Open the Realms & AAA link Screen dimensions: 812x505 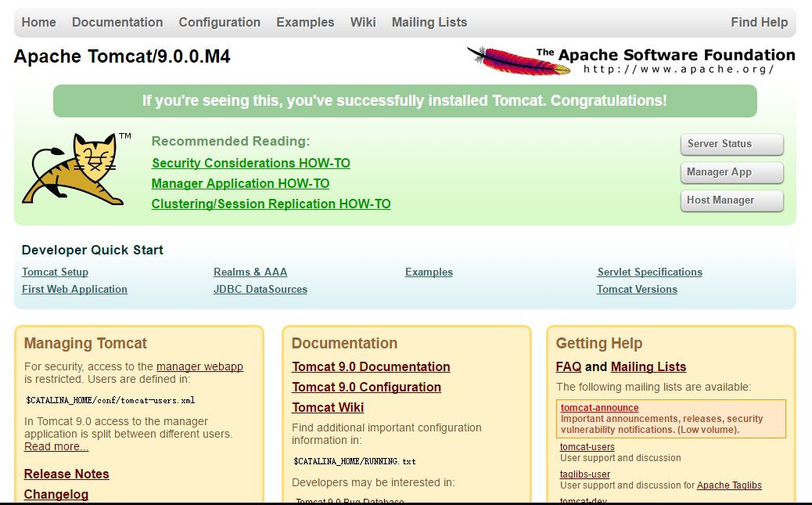(x=250, y=272)
